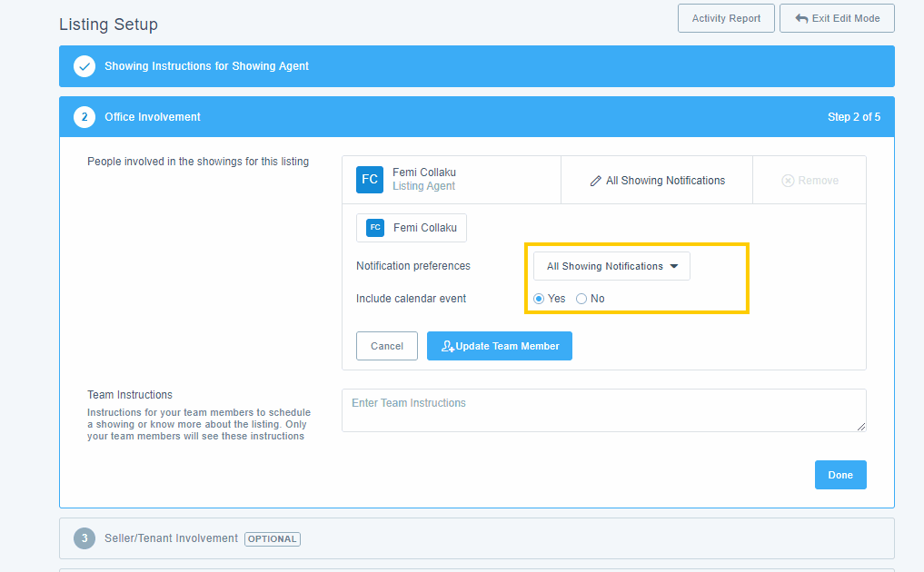This screenshot has height=572, width=924.
Task: Click the step 2 number circle icon
Action: tap(84, 117)
